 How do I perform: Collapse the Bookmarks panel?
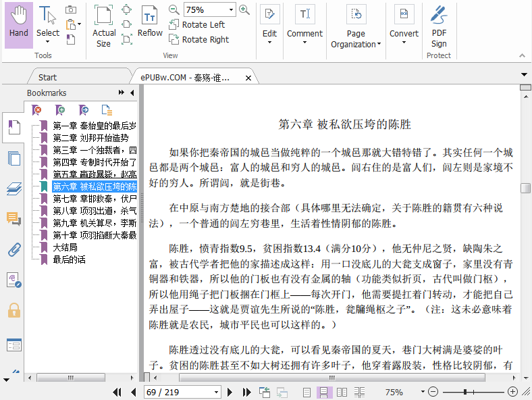pos(132,93)
